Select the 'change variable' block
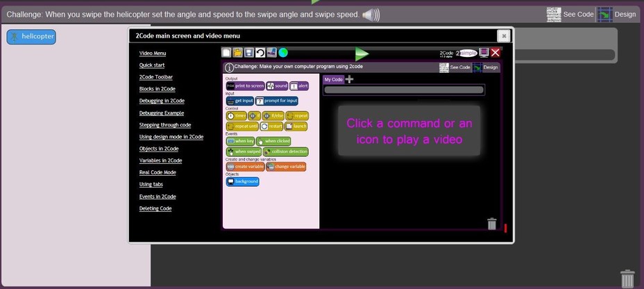 coord(286,167)
